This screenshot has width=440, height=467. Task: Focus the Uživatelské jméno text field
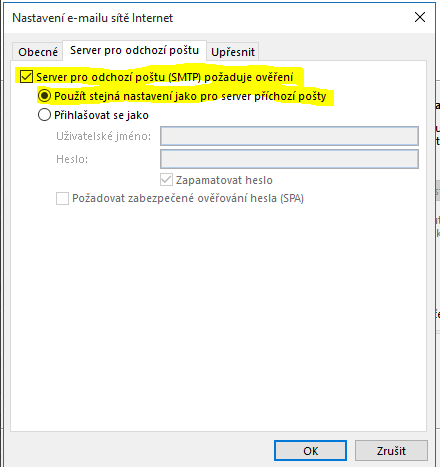click(289, 136)
